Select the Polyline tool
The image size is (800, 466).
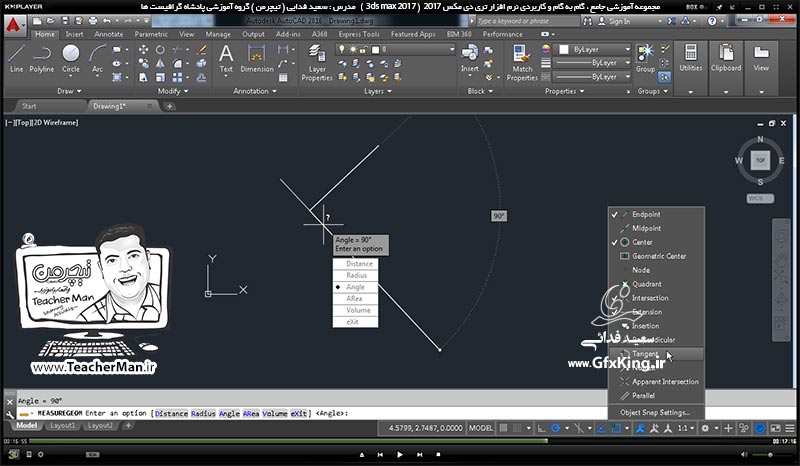[41, 59]
